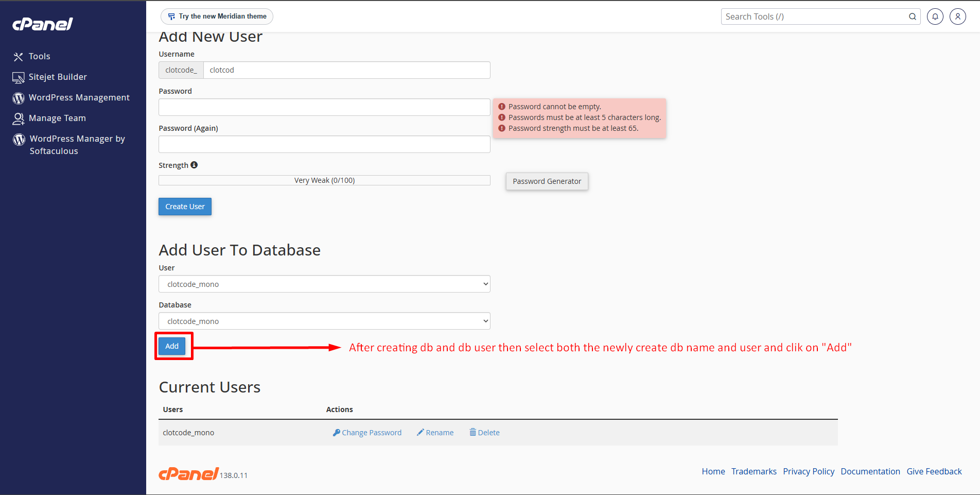The width and height of the screenshot is (980, 495).
Task: Expand the User dropdown
Action: pyautogui.click(x=324, y=284)
